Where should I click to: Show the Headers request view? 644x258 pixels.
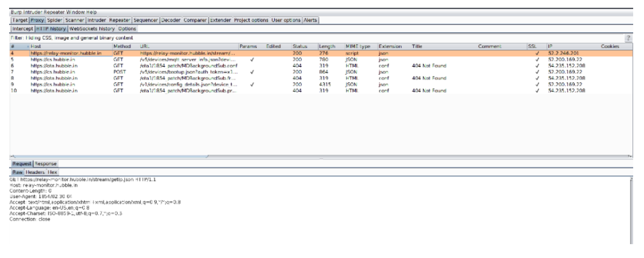[35, 172]
